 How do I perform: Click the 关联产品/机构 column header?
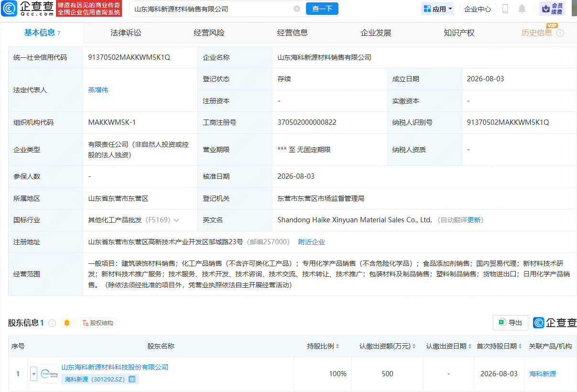point(550,346)
